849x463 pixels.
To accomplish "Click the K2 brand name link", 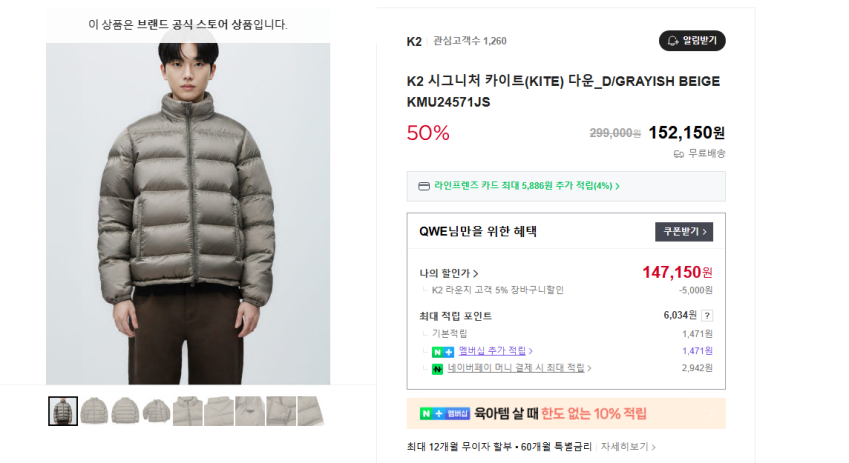I will click(x=414, y=42).
